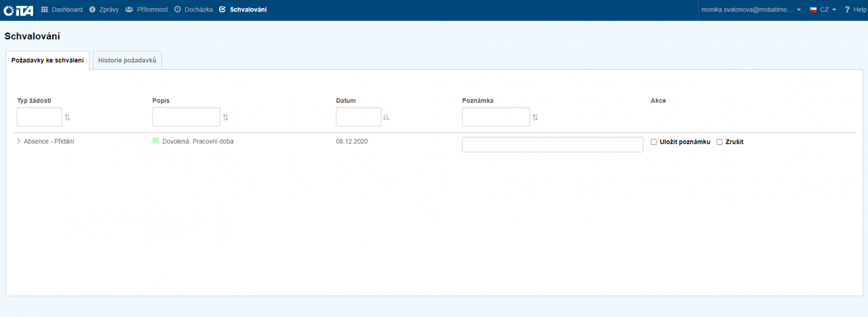The image size is (868, 317).
Task: Check the Uložit poznámku checkbox
Action: tap(654, 142)
